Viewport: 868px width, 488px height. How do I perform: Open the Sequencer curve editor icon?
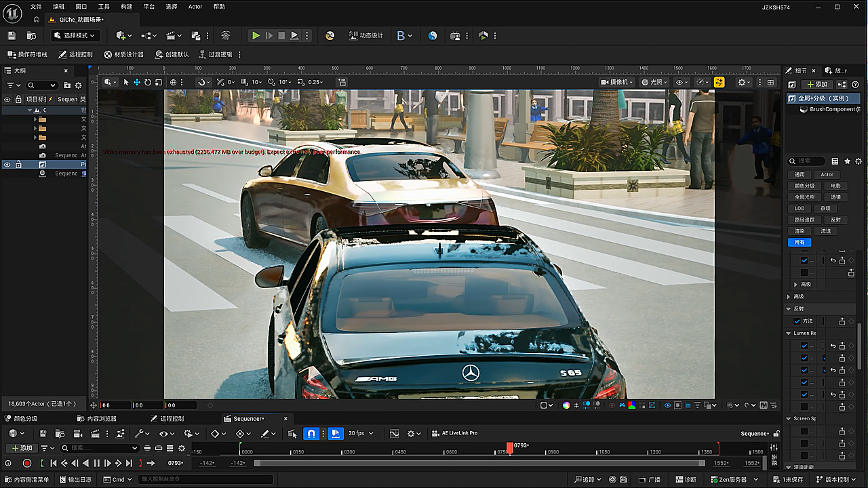pyautogui.click(x=395, y=433)
